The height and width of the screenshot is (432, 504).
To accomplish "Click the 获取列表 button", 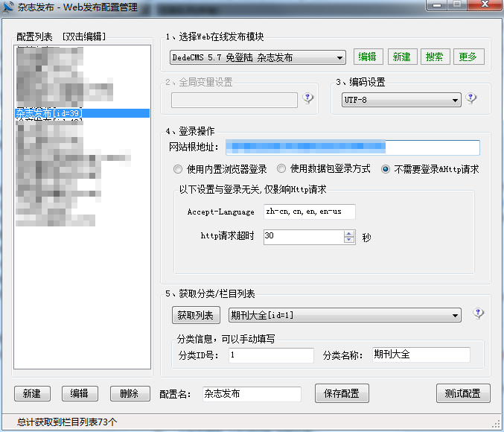I will [x=196, y=315].
